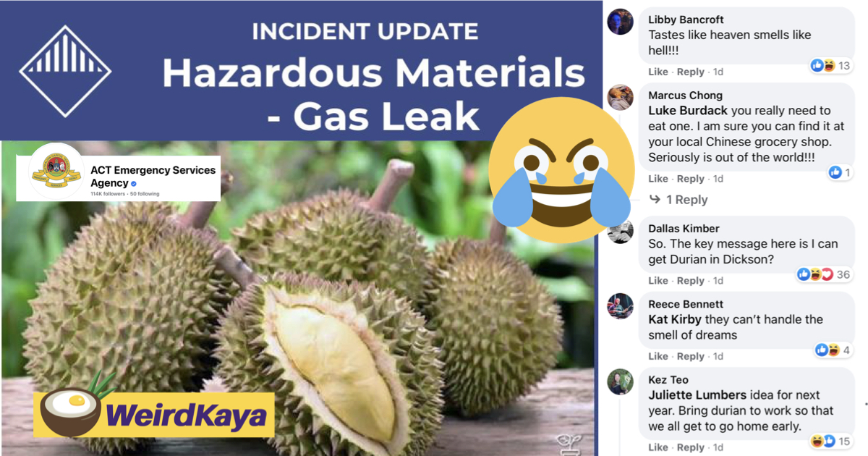Viewport: 868px width, 456px height.
Task: Open the tagged name Luke Burdack
Action: click(x=688, y=111)
